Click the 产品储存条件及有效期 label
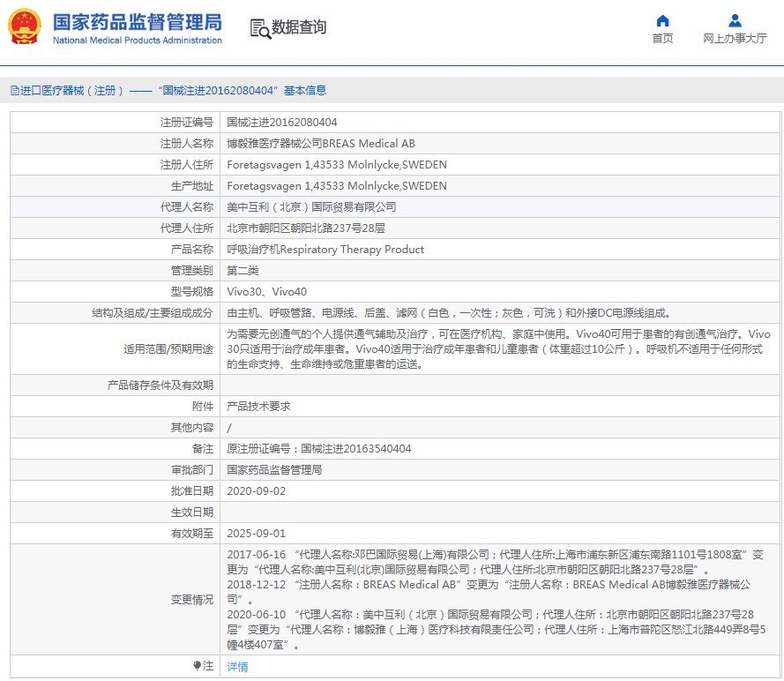 (x=160, y=385)
